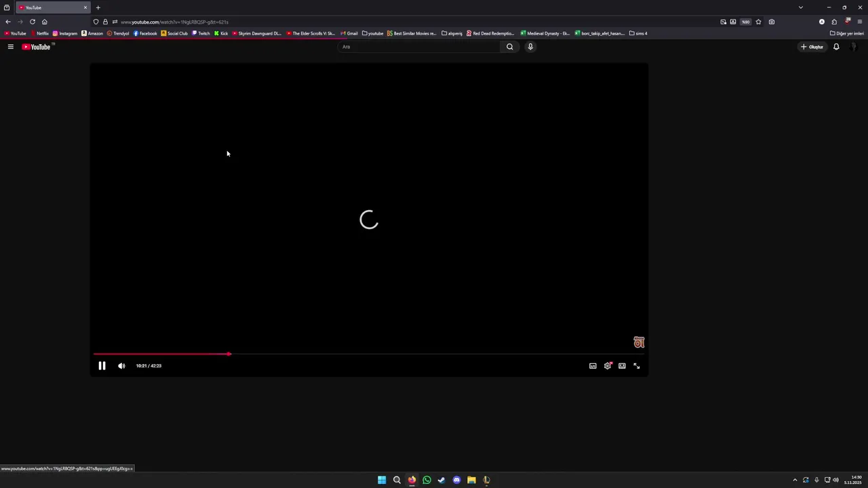Open Discord from the taskbar
Screen dimensions: 868x488
456,480
